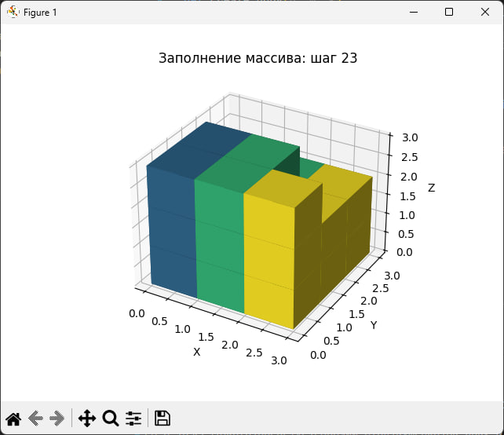Click the matplotlib icon in the title bar
Screen dimensions: 504x435
coord(13,13)
